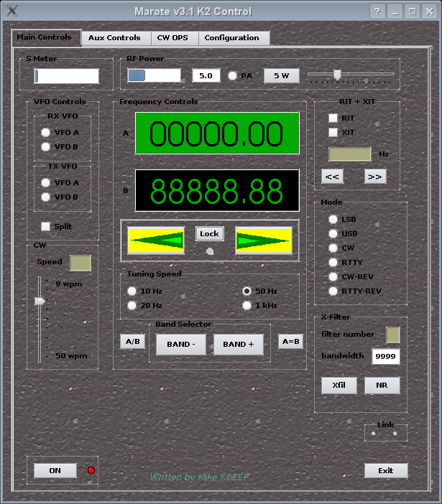Click the right Link indicator dot

click(x=395, y=434)
